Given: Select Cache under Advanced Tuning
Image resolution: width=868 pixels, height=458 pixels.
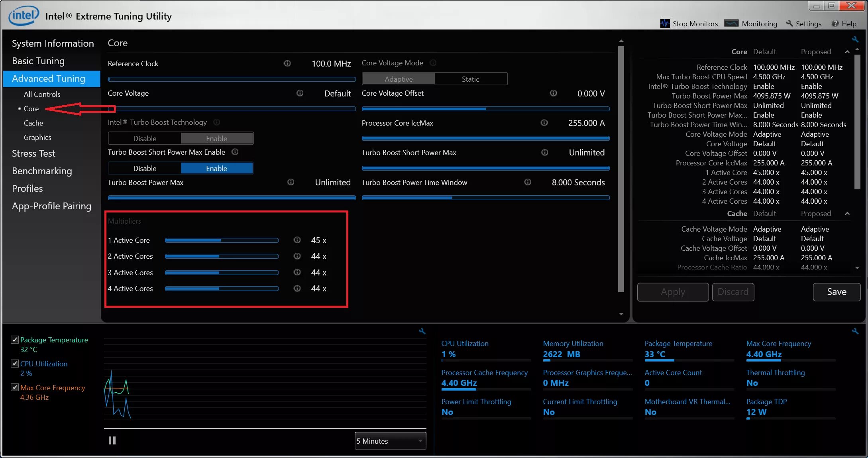Looking at the screenshot, I should (x=33, y=123).
